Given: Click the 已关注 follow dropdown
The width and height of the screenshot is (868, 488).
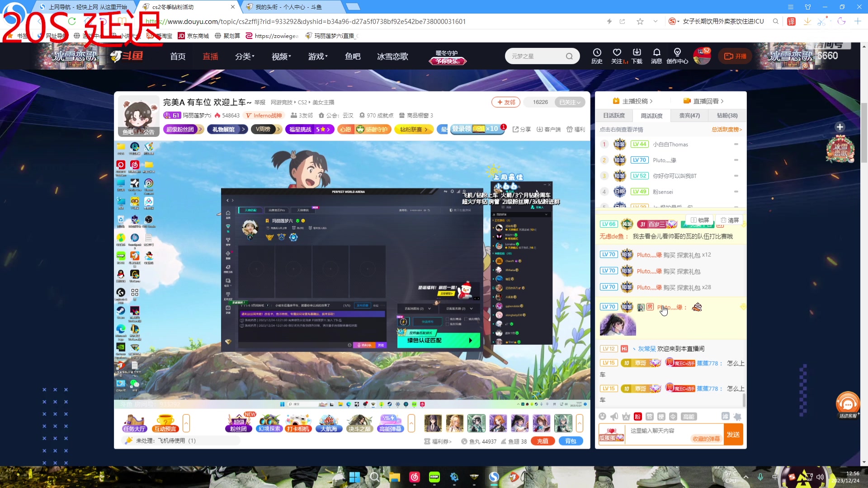Looking at the screenshot, I should tap(570, 102).
